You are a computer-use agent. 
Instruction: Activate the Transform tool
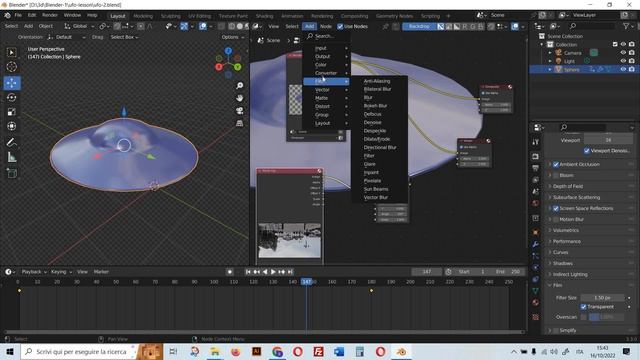point(11,126)
